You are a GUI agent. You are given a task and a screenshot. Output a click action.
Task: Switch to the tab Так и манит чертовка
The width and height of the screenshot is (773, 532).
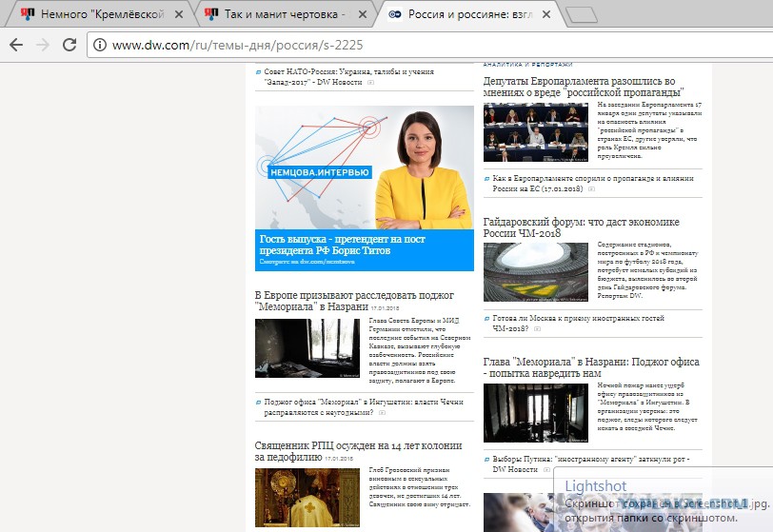coord(285,14)
